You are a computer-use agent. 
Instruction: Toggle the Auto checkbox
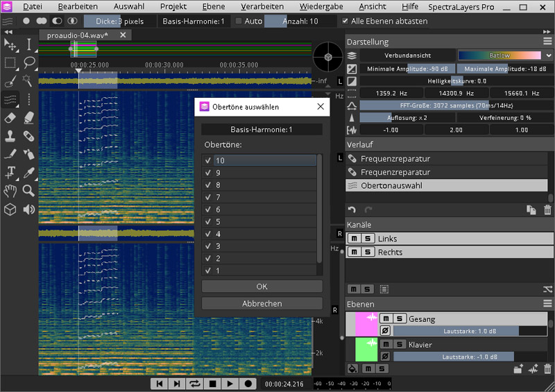tap(239, 21)
